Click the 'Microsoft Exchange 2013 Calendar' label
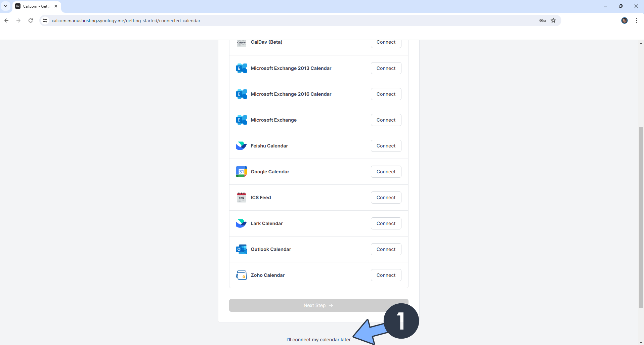The width and height of the screenshot is (644, 345). click(x=291, y=68)
